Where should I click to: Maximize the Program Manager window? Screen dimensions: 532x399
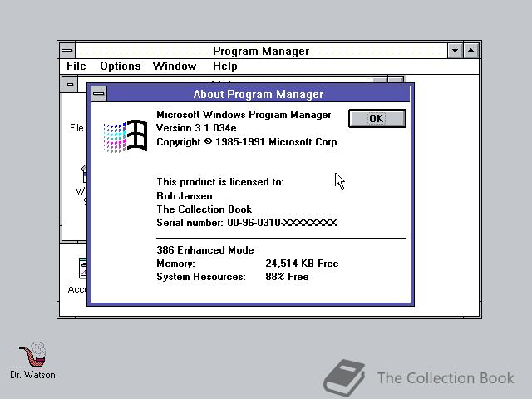click(x=471, y=51)
